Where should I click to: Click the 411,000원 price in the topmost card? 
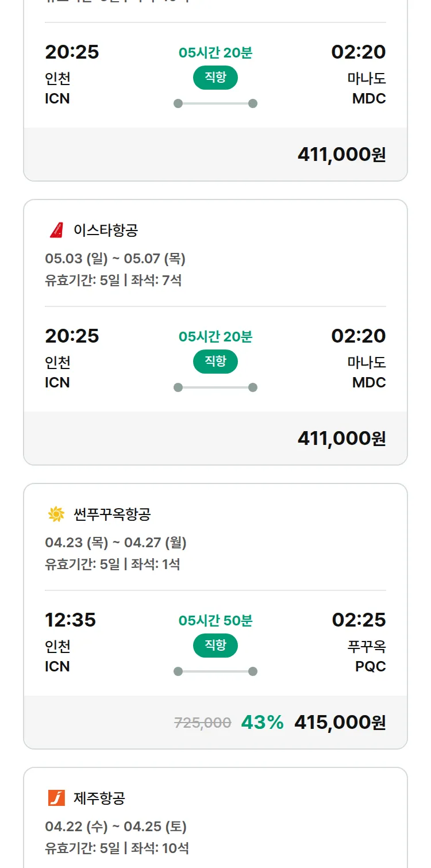[341, 155]
